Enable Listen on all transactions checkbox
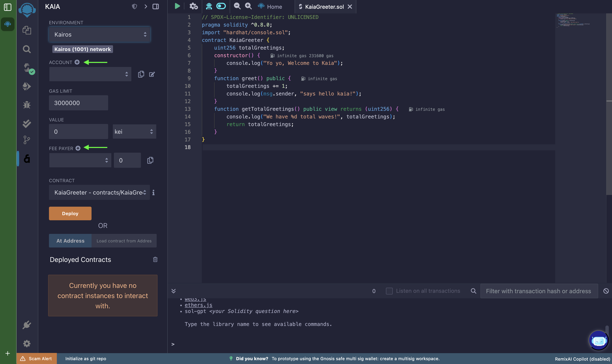 click(x=389, y=291)
